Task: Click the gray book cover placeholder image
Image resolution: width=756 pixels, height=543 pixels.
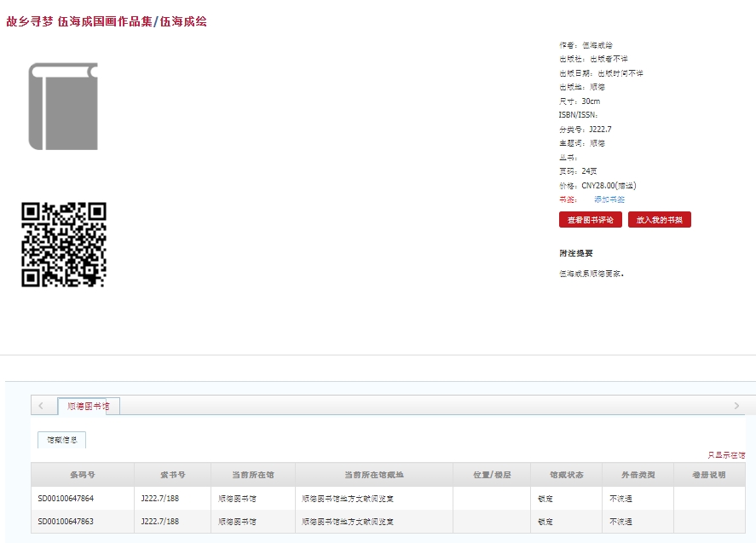Action: pos(63,107)
